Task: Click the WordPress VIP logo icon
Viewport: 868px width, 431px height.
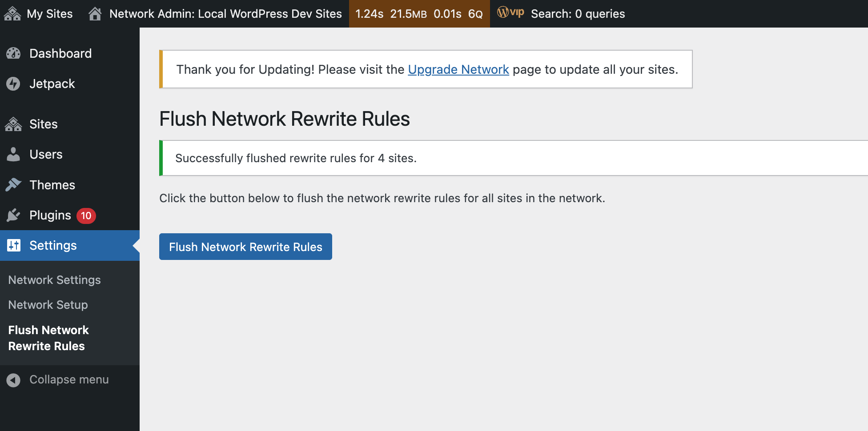Action: tap(510, 12)
